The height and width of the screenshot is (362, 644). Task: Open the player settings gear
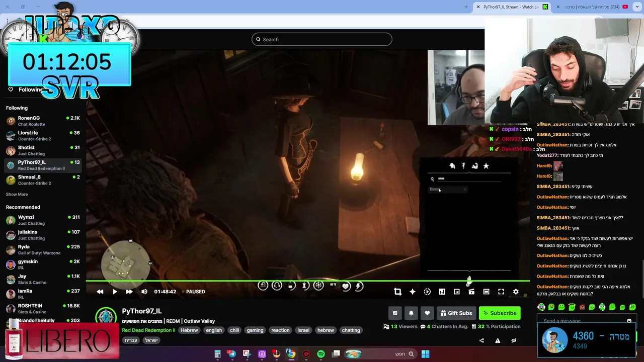pos(516,292)
